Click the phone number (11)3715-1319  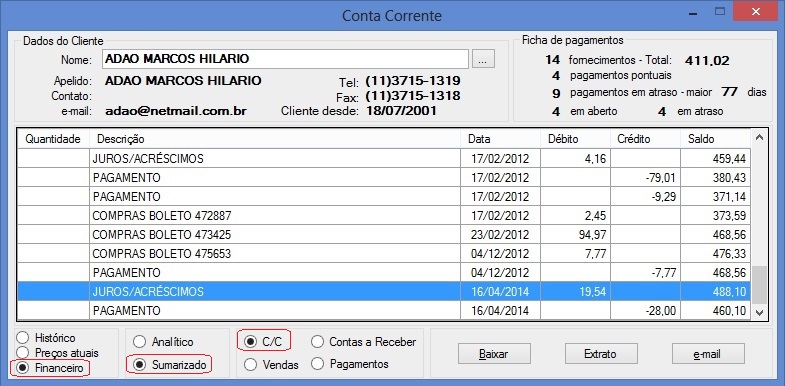tap(413, 81)
